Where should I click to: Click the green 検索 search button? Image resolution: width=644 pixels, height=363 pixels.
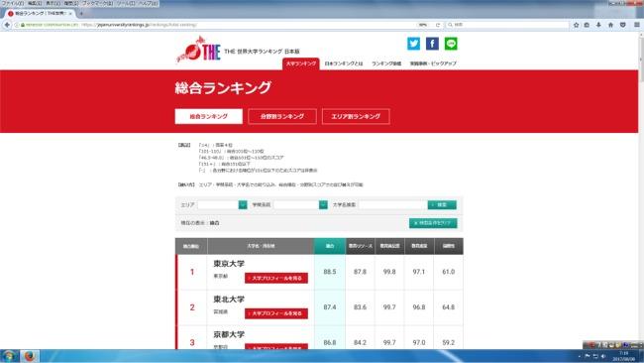point(442,204)
